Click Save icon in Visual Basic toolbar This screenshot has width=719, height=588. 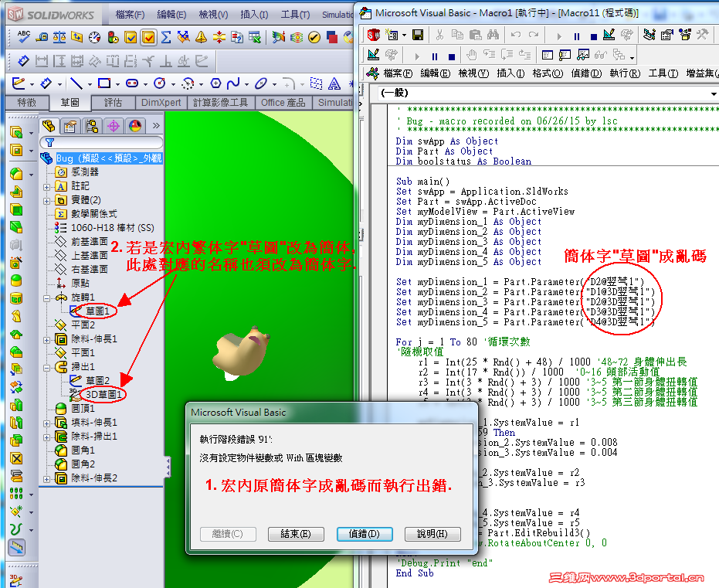click(x=418, y=35)
